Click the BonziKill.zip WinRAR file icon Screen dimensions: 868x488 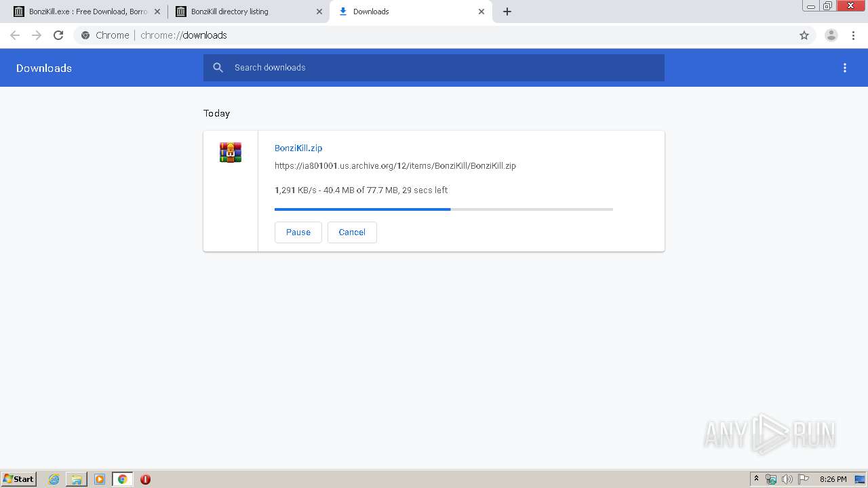tap(231, 152)
